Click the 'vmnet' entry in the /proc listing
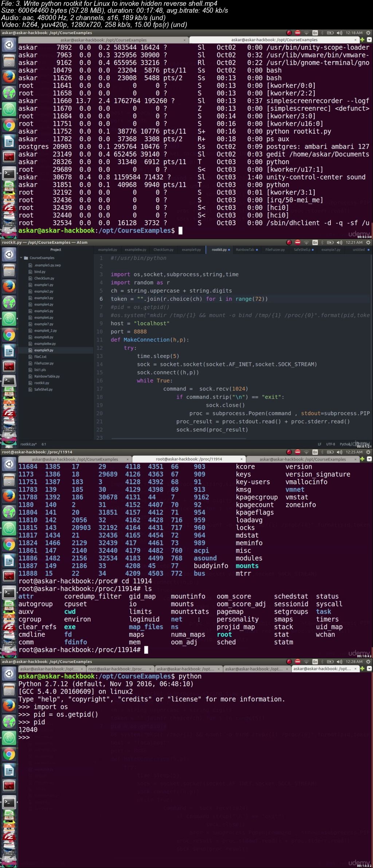This screenshot has width=373, height=868. (295, 489)
